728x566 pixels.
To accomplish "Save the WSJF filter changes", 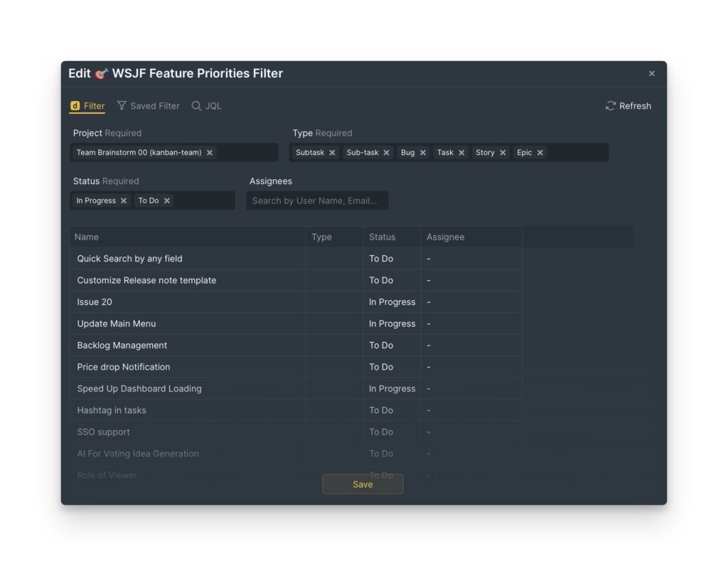I will [363, 484].
